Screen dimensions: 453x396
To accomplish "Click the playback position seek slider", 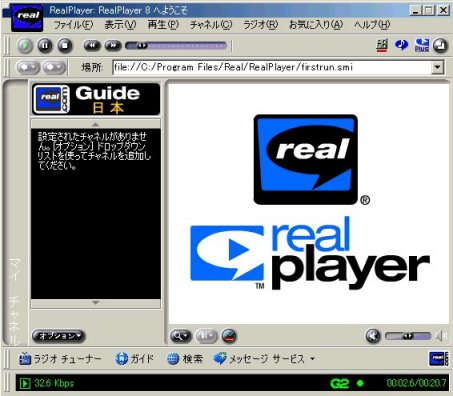I will tap(176, 45).
